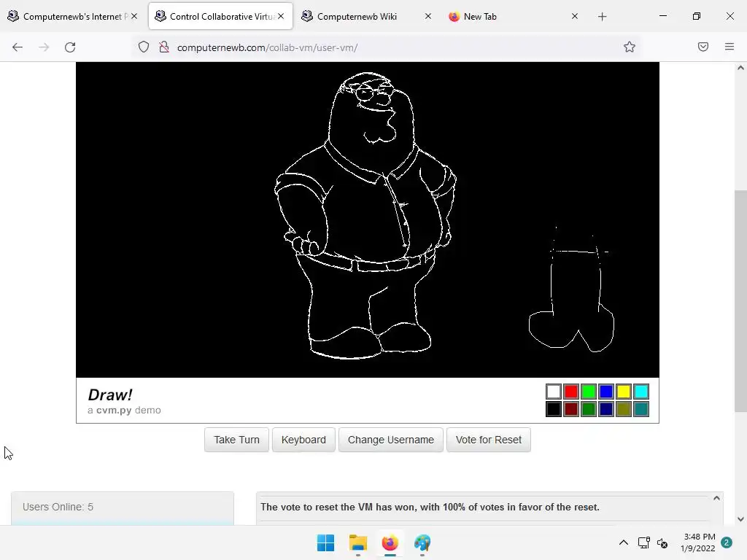Pick the yellow color swatch

tap(624, 392)
